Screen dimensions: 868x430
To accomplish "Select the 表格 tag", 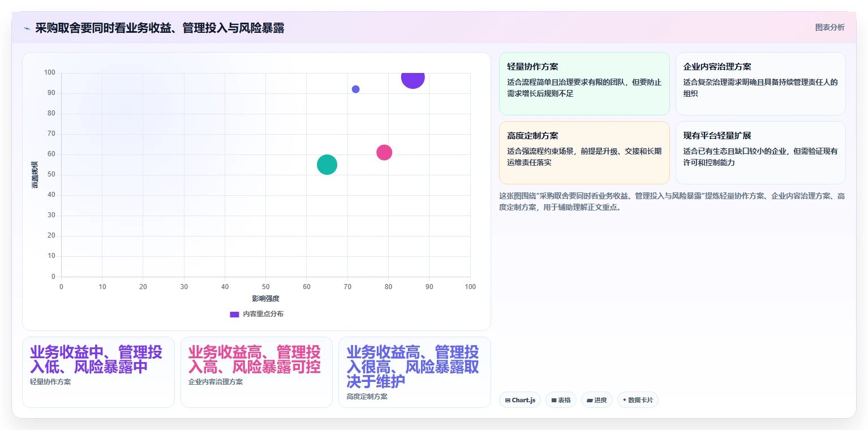I will click(x=561, y=400).
